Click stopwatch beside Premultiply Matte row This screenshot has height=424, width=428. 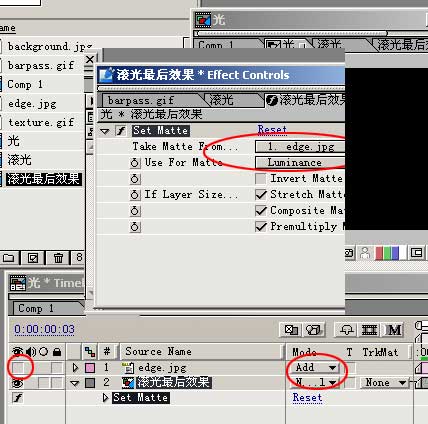134,227
